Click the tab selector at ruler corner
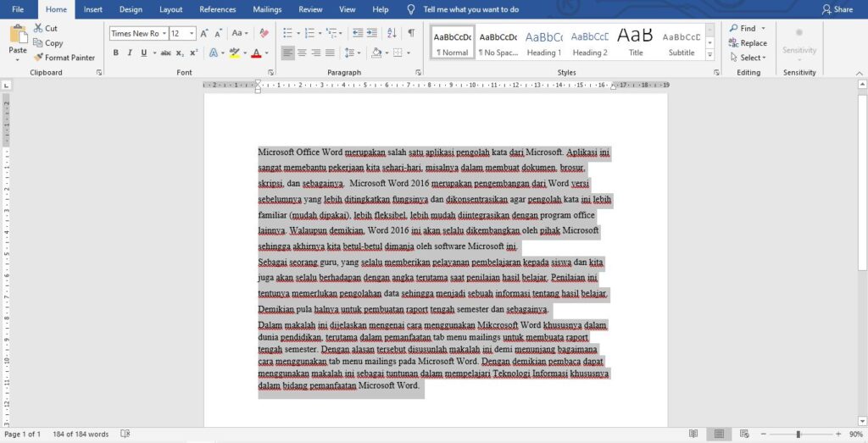The height and width of the screenshot is (443, 868). tap(6, 86)
